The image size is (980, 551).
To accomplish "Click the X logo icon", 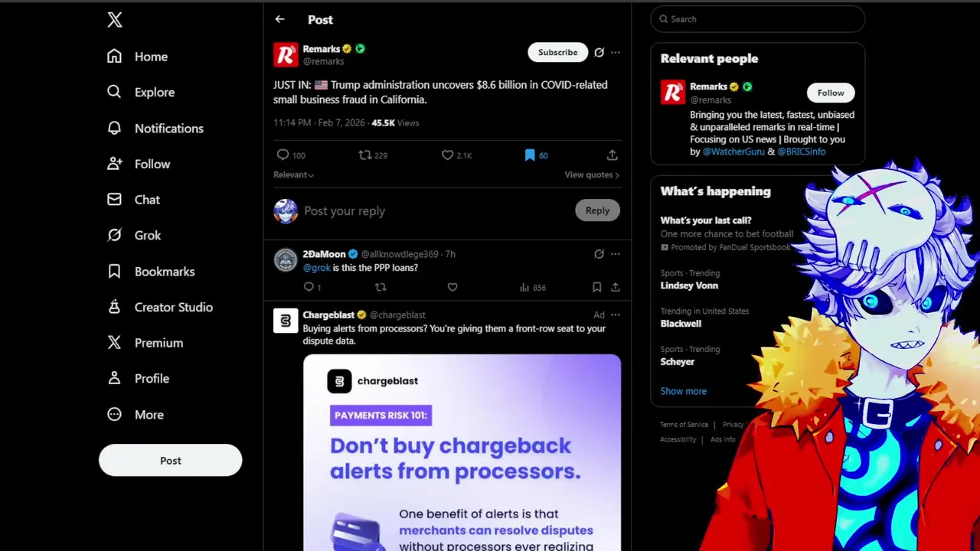I will tap(115, 21).
